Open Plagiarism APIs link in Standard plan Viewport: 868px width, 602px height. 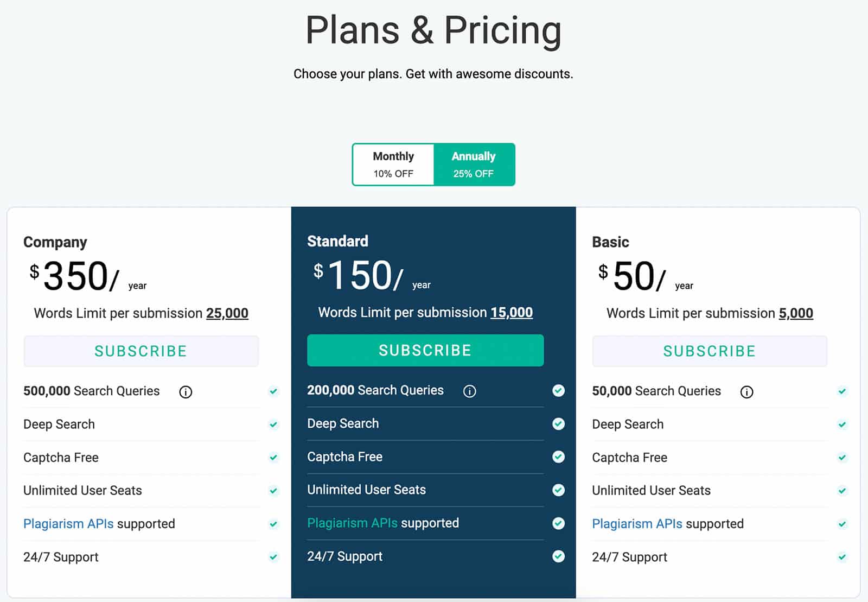click(x=353, y=523)
